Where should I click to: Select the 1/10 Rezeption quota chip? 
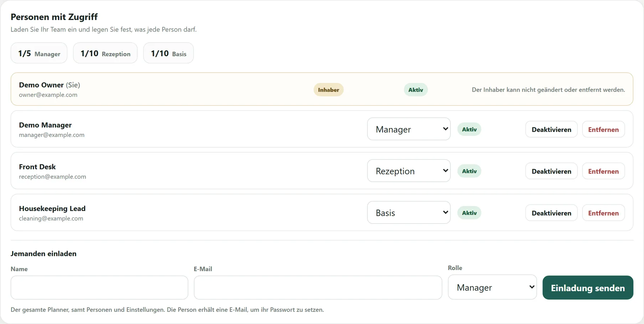point(105,53)
